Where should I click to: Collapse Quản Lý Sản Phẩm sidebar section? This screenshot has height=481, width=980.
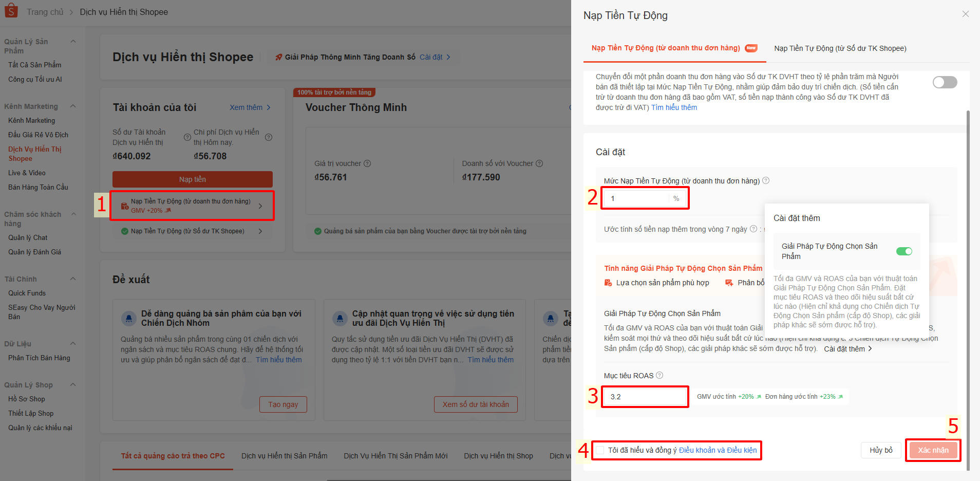(73, 42)
